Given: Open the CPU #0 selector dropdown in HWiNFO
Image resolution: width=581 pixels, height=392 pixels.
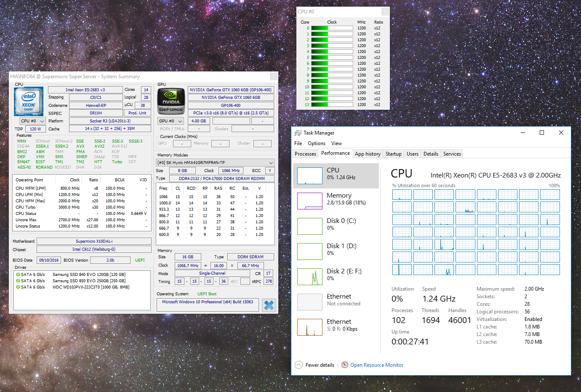Looking at the screenshot, I should tap(33, 121).
